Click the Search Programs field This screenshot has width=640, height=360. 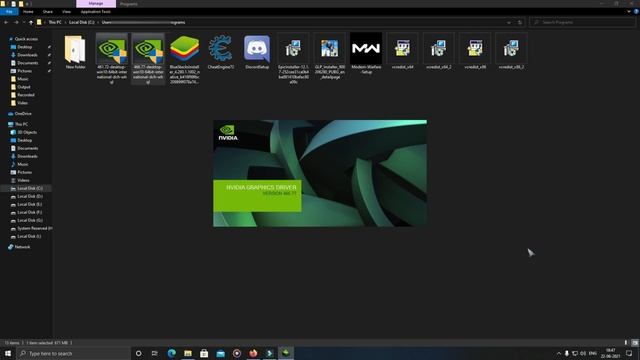pos(582,22)
